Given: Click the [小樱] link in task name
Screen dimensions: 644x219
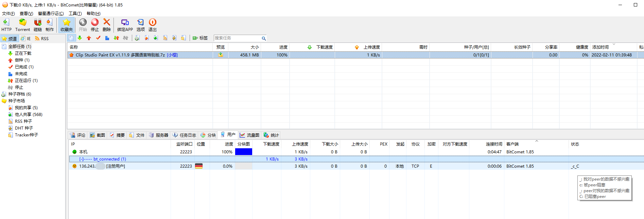Looking at the screenshot, I should tap(172, 55).
